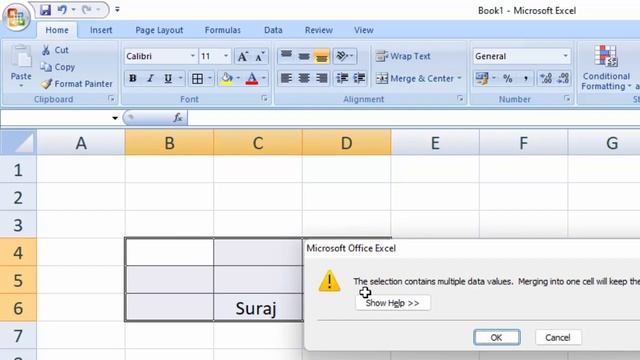The width and height of the screenshot is (640, 360).
Task: Decrease font size with Shrink Font
Action: [x=260, y=56]
